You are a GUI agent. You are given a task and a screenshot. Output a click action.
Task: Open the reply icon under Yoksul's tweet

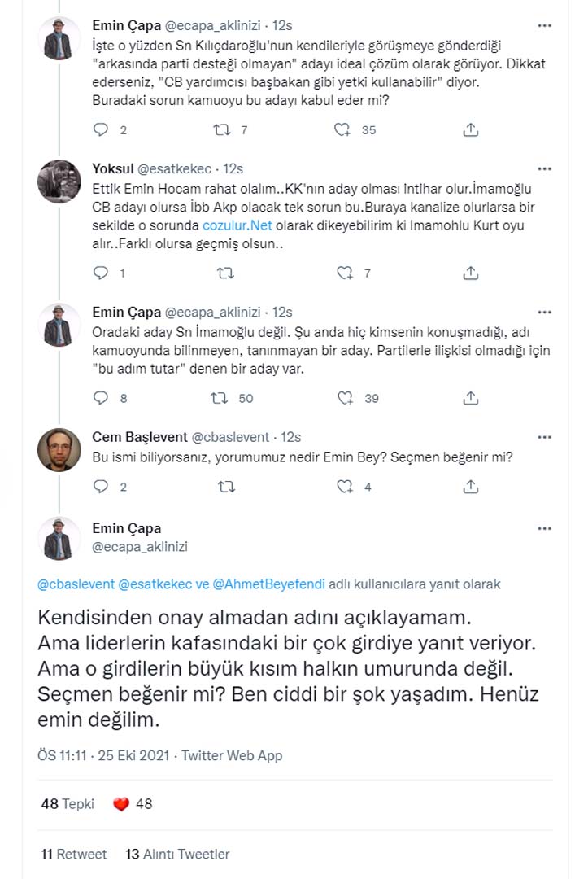(101, 273)
